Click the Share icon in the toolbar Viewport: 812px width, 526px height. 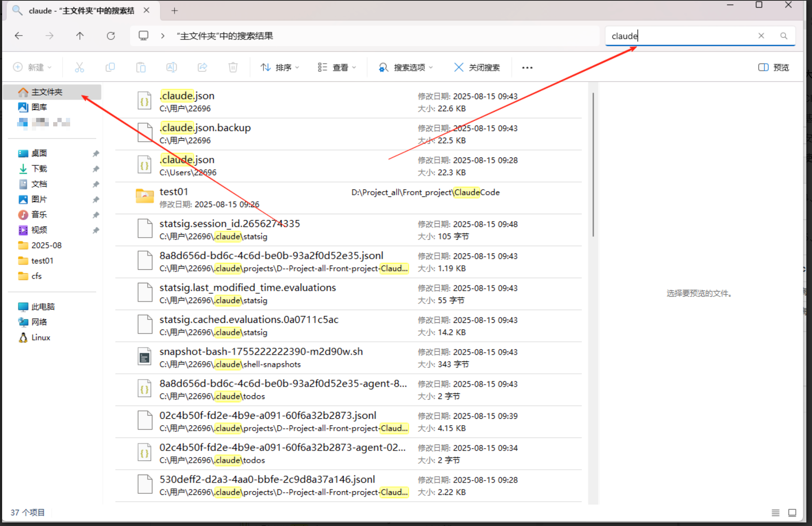(x=202, y=67)
